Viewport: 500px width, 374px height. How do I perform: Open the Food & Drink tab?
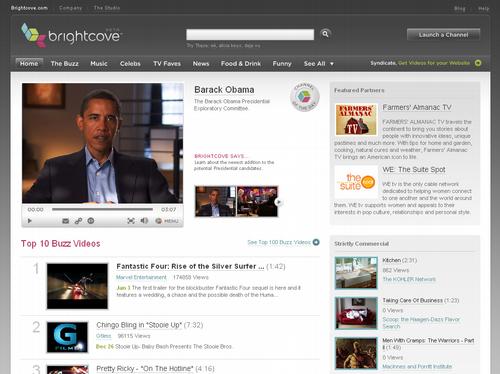coord(241,64)
